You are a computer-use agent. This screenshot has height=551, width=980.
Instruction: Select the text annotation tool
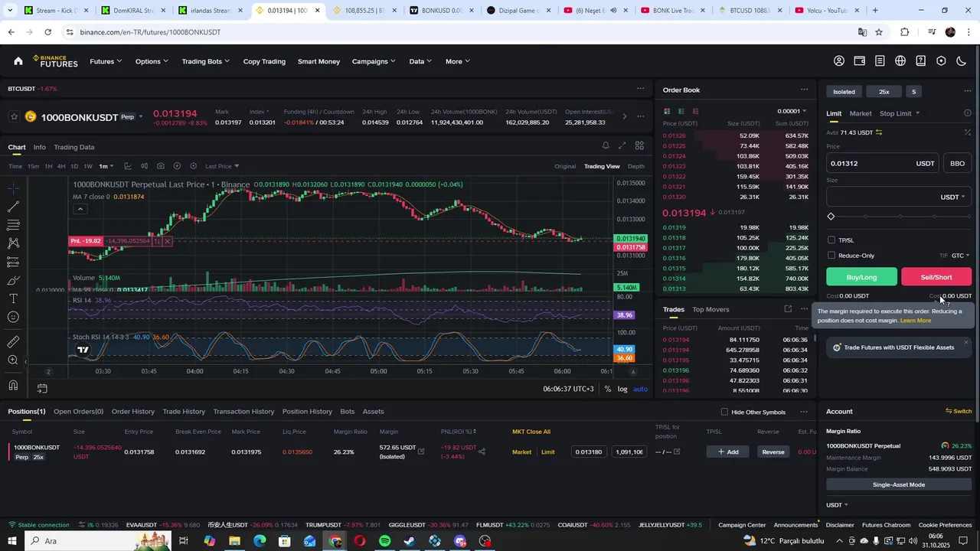[x=13, y=298]
